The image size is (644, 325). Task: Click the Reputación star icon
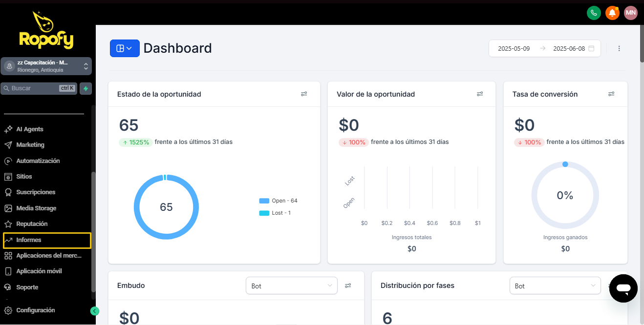(8, 224)
